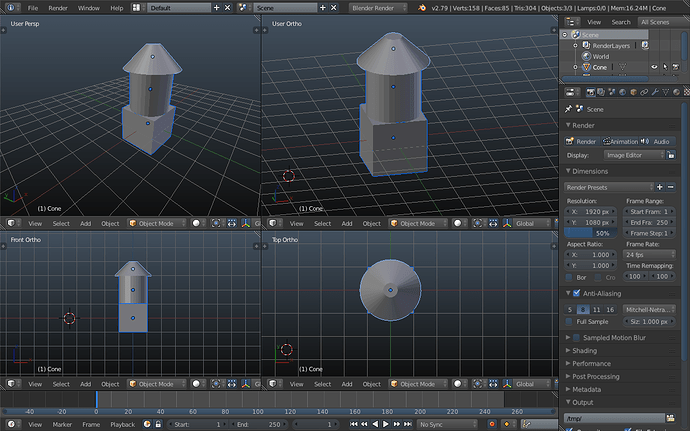
Task: Toggle 3D manipulator icon in User Ortho header
Action: (x=507, y=223)
